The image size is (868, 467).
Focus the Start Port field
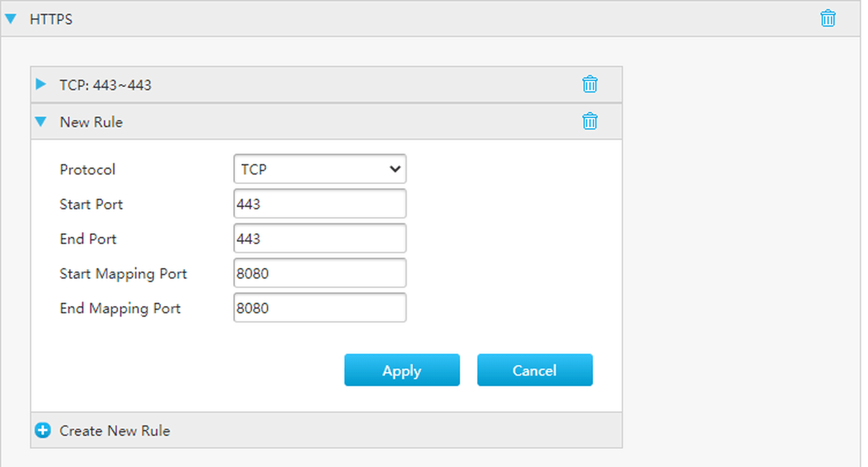click(320, 204)
